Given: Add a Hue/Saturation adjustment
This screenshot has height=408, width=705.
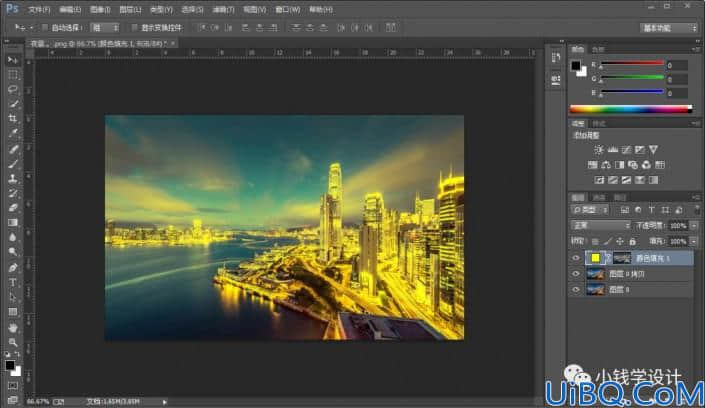Looking at the screenshot, I should tap(593, 165).
